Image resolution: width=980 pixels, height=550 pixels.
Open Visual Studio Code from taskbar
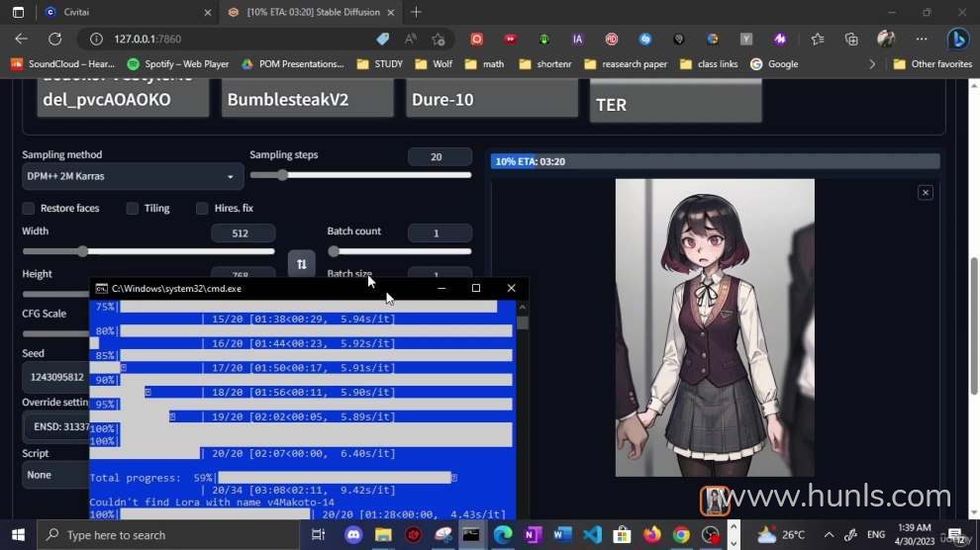tap(592, 535)
